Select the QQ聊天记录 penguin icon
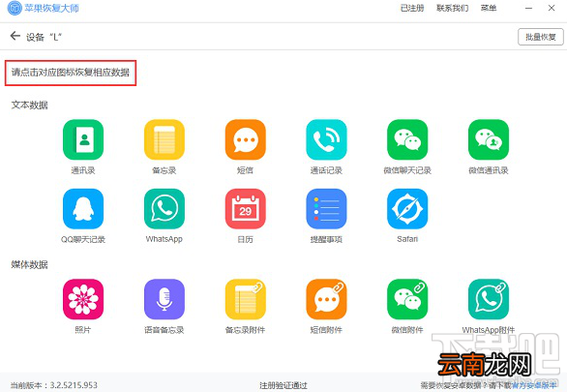The image size is (567, 392). click(x=83, y=209)
